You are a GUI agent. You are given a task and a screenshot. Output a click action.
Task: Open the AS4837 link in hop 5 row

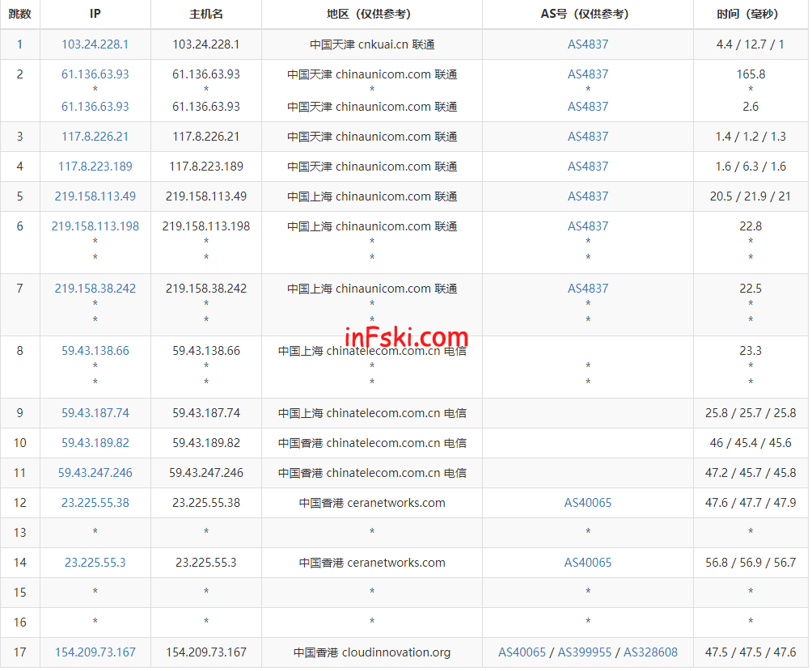tap(588, 196)
